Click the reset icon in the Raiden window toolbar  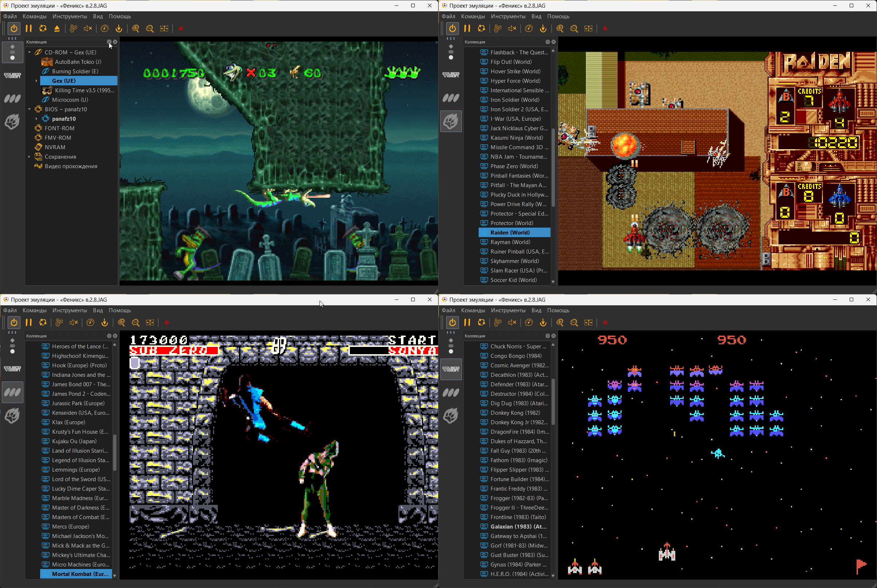(x=482, y=28)
